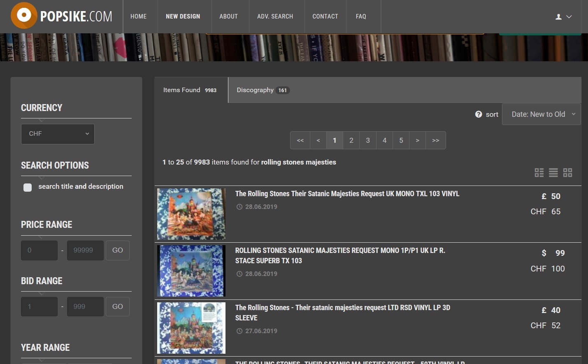Click the Popsike record logo icon

[24, 16]
